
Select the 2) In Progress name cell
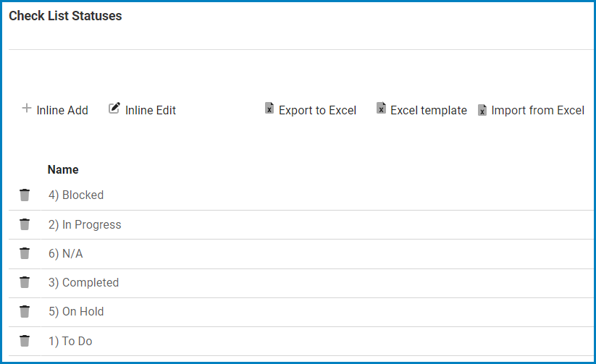coord(85,224)
